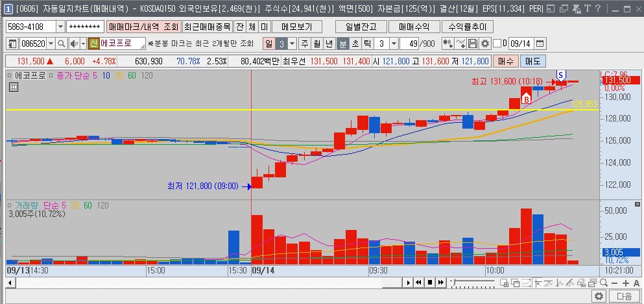Screen dimensions: 644x304
Task: Click the trendline drawing tool icon
Action: click(569, 283)
